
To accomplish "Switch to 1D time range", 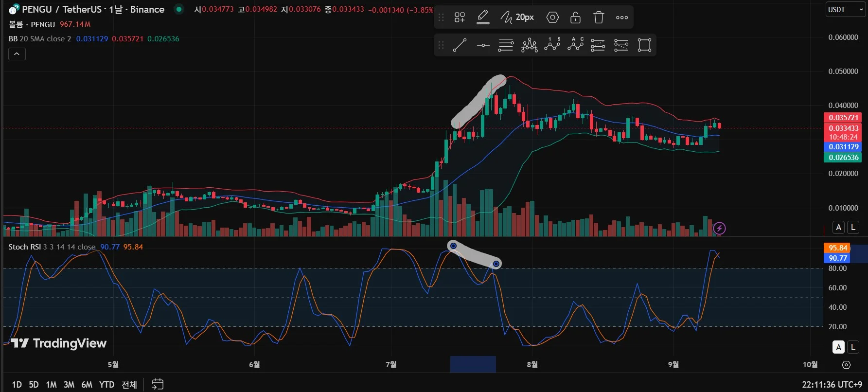I will point(17,385).
